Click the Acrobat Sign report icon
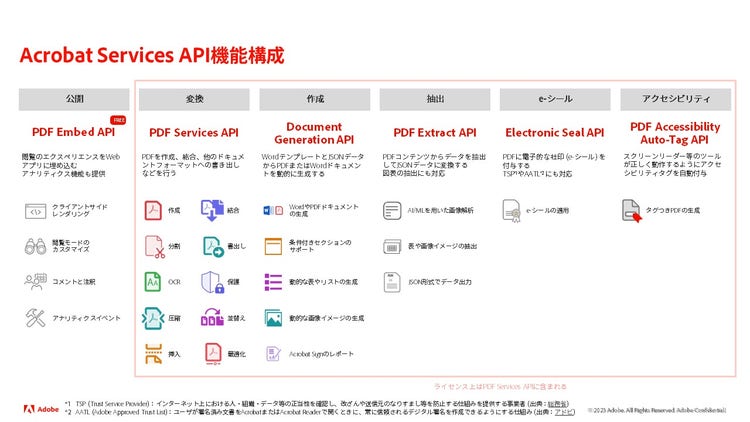The width and height of the screenshot is (750, 422). pyautogui.click(x=273, y=354)
